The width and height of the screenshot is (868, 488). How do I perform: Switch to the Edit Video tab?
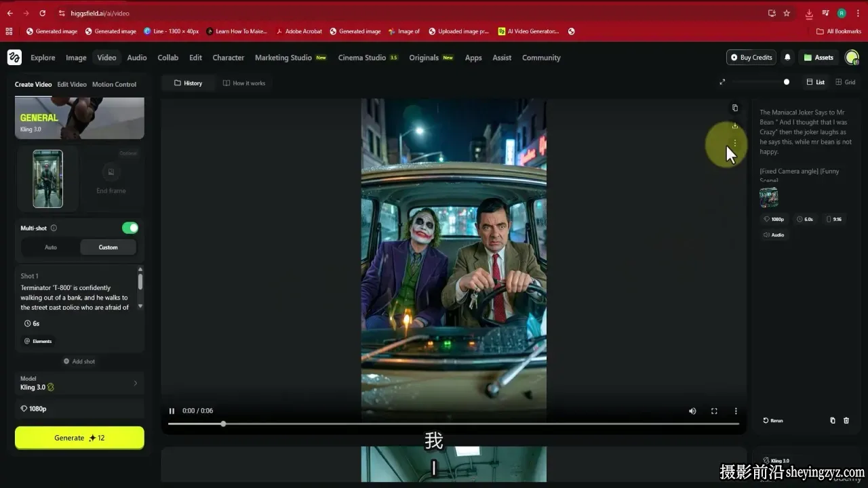click(72, 85)
